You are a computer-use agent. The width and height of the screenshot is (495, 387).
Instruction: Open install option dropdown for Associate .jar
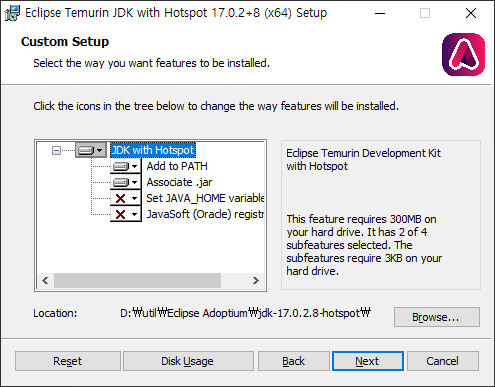(x=126, y=182)
